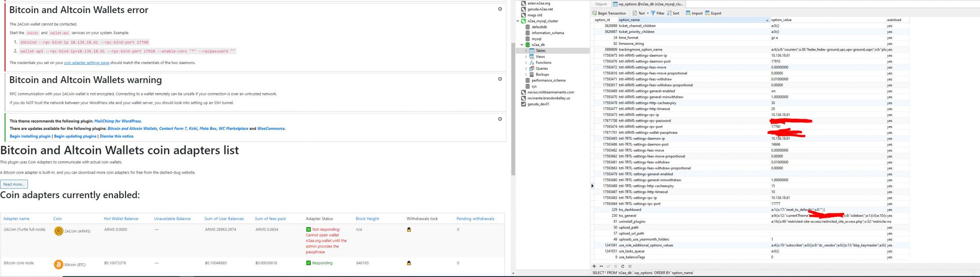Click the stop icon in grid footer
The height and width of the screenshot is (277, 980).
click(x=630, y=266)
